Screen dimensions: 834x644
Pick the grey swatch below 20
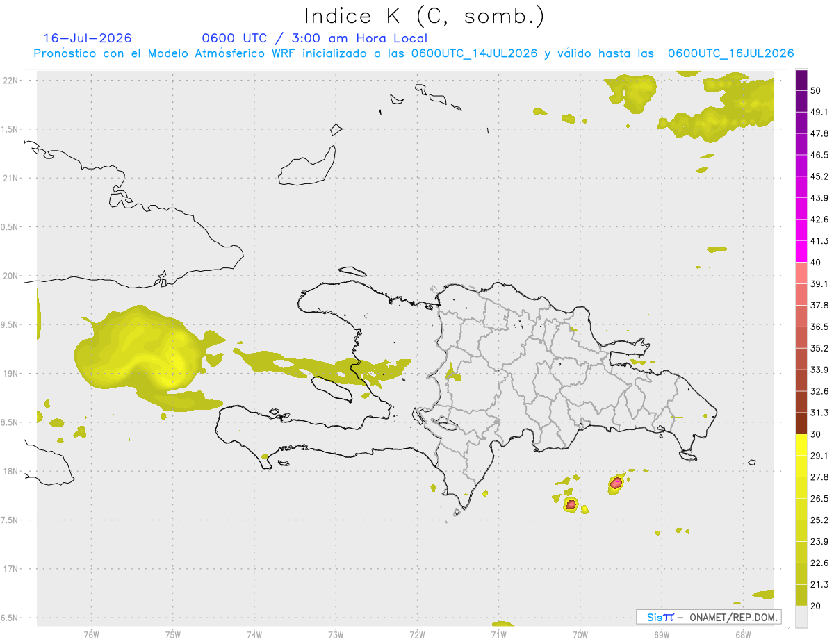(x=801, y=617)
